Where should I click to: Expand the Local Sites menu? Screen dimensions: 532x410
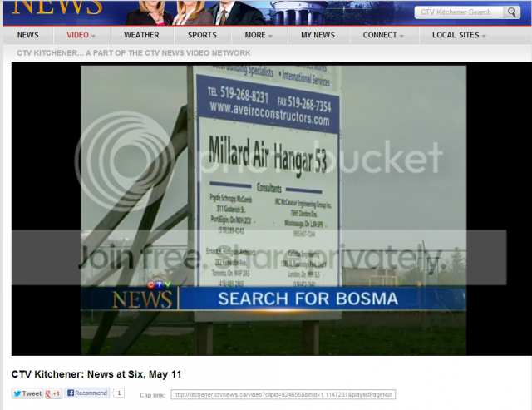tap(459, 36)
